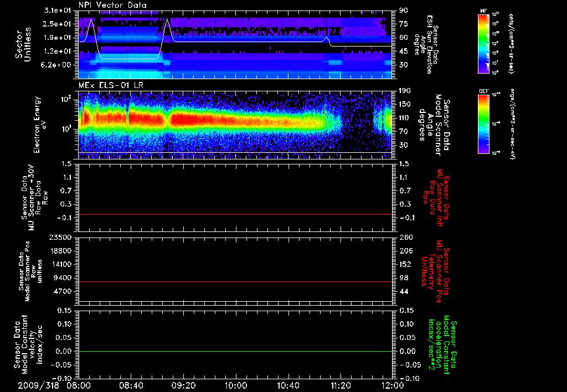Image resolution: width=567 pixels, height=392 pixels.
Task: Click the DEF color bar scale
Action: [483, 124]
